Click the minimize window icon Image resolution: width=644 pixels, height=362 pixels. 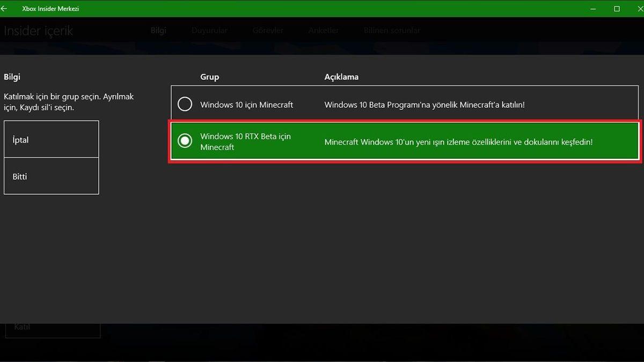click(592, 9)
